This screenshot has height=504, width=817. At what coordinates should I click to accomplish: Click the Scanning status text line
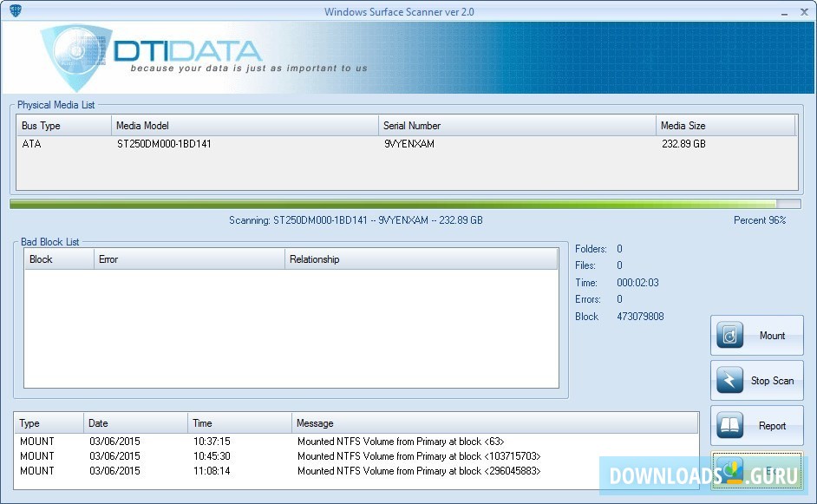[x=356, y=220]
